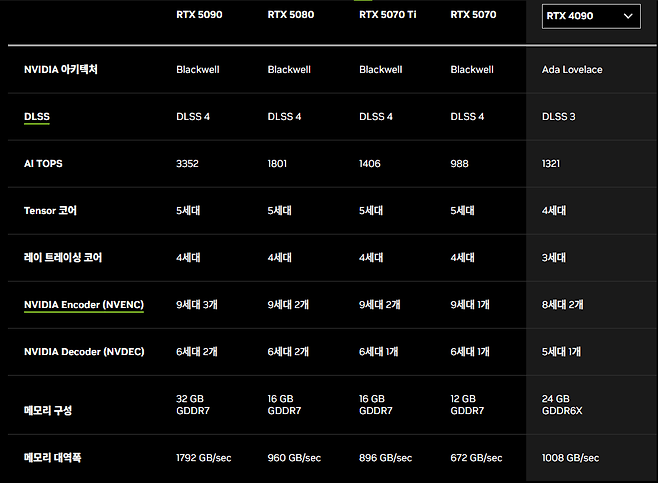The width and height of the screenshot is (658, 483).
Task: Select the RTX 5090 column header
Action: 199,15
